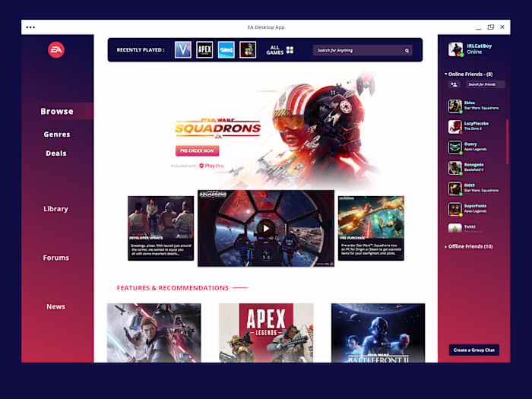The width and height of the screenshot is (532, 399).
Task: Launch recently played Battlefield V icon
Action: [x=183, y=50]
